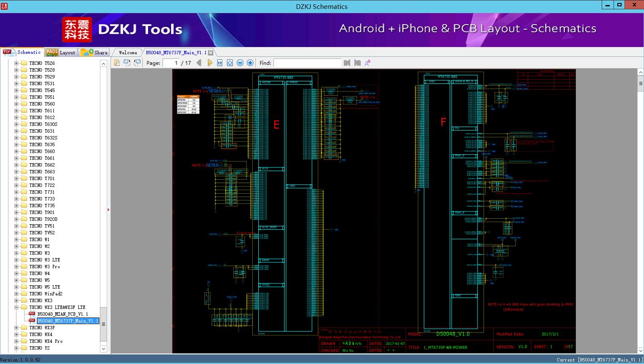The width and height of the screenshot is (644, 364).
Task: Go to the next page using the yellow arrow
Action: tap(210, 63)
